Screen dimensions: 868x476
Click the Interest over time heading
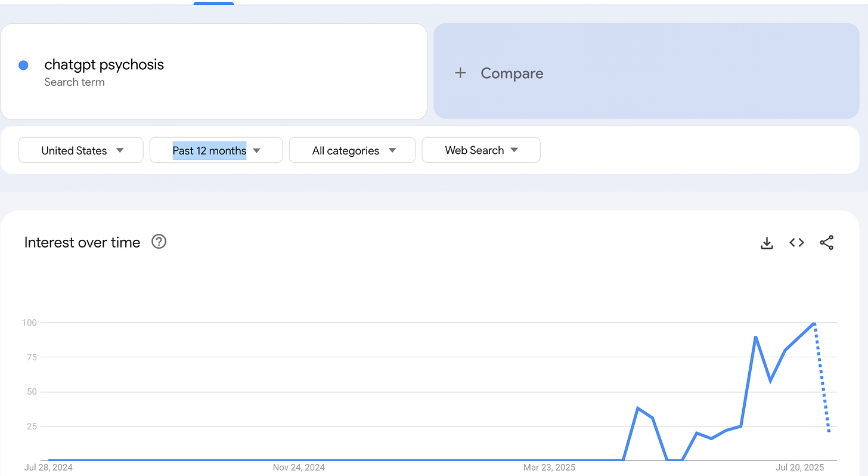point(82,242)
